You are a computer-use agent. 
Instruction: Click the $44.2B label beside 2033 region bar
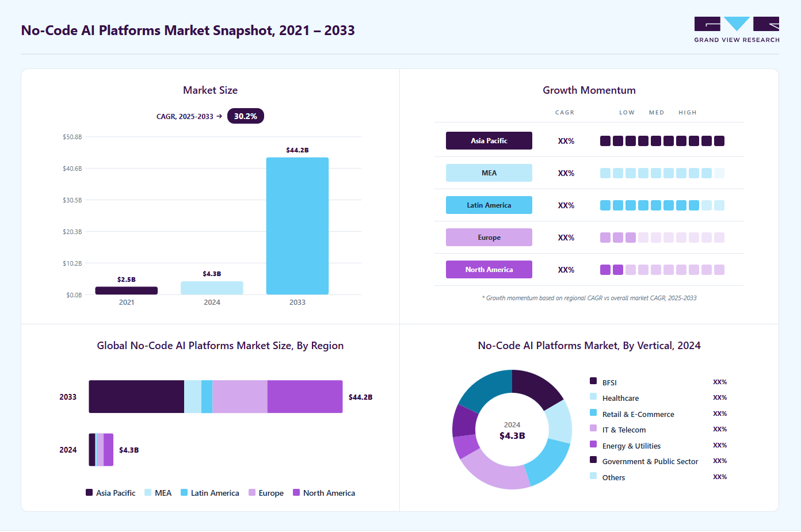point(361,397)
